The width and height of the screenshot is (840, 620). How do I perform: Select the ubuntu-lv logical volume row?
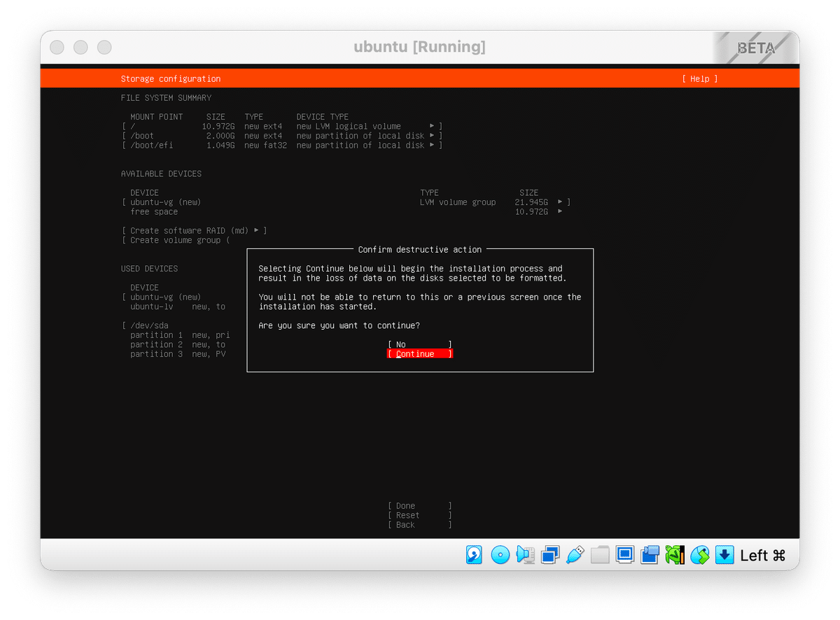click(178, 307)
